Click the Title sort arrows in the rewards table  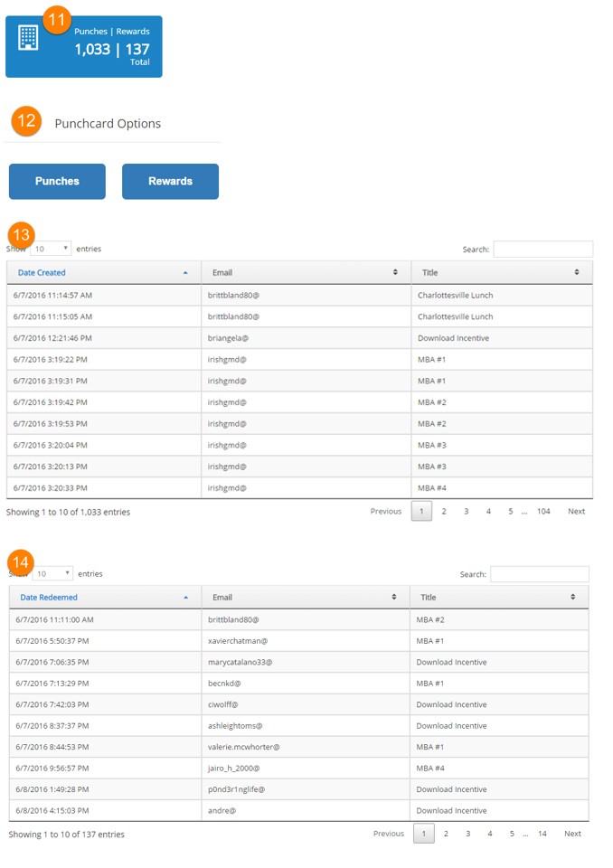pos(572,597)
